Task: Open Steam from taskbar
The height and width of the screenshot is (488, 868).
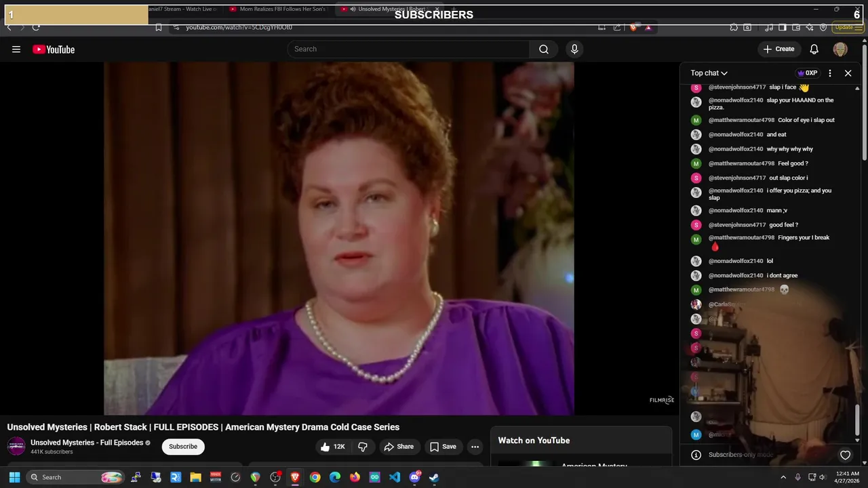Action: (x=434, y=477)
